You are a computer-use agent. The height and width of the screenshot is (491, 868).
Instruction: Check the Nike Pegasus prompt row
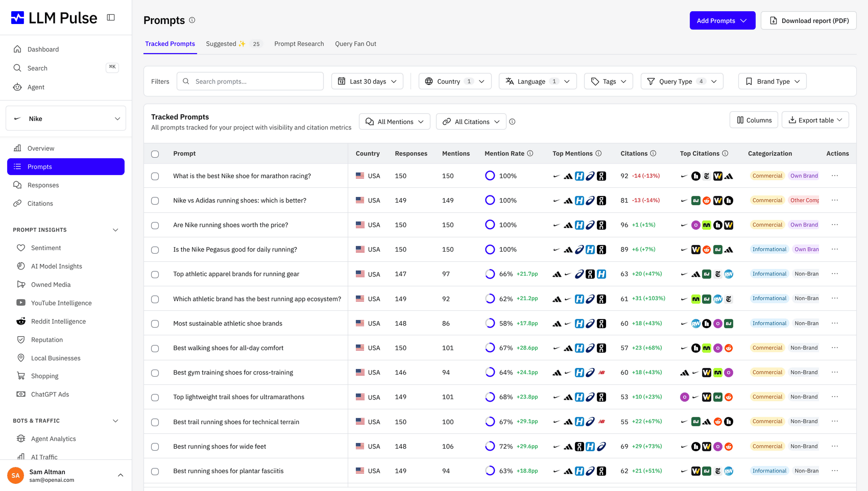(x=155, y=250)
